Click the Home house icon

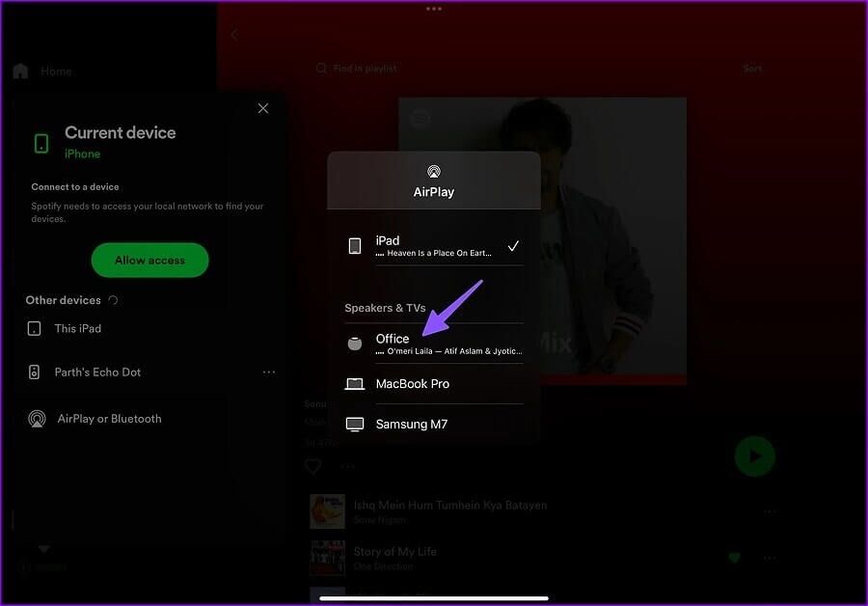(20, 70)
